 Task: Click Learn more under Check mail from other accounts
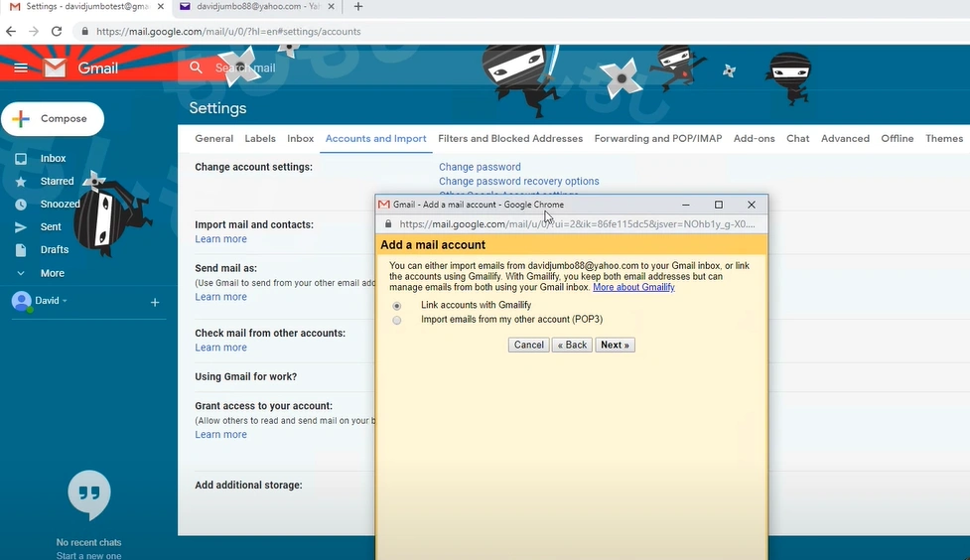pos(220,348)
